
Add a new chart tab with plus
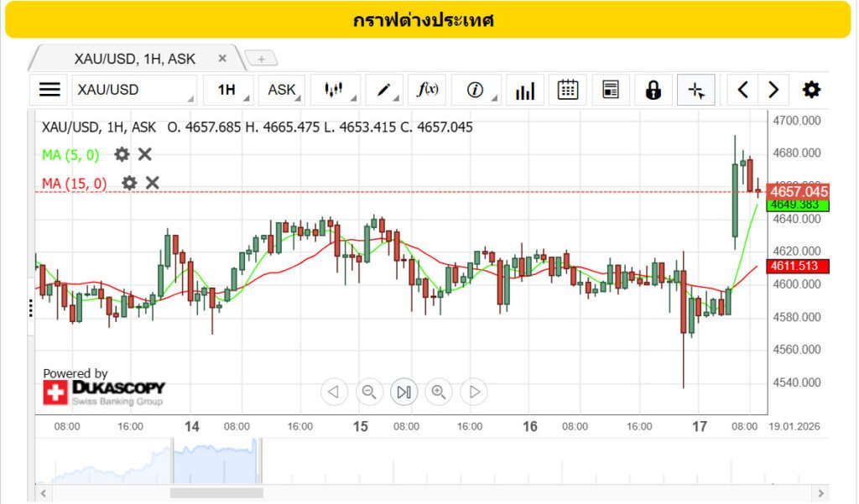pyautogui.click(x=261, y=59)
